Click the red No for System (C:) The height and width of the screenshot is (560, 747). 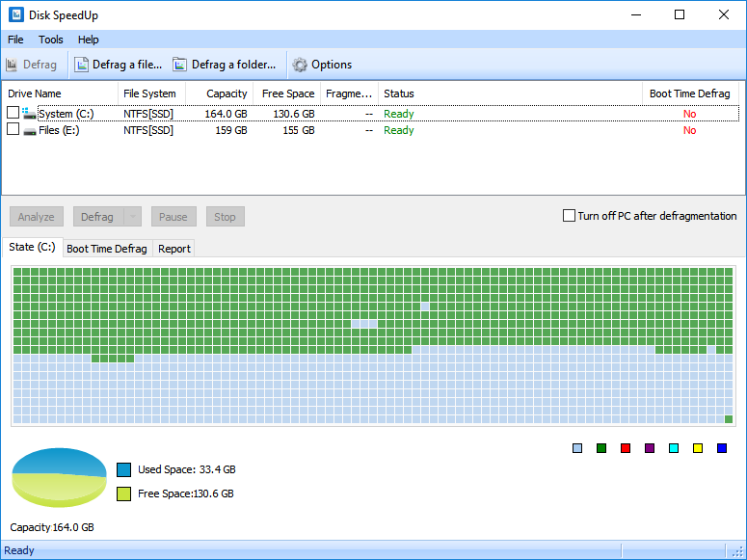(x=689, y=114)
